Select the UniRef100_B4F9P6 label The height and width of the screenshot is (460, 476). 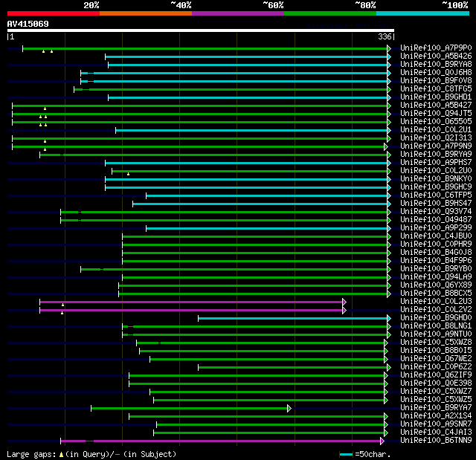pyautogui.click(x=436, y=261)
